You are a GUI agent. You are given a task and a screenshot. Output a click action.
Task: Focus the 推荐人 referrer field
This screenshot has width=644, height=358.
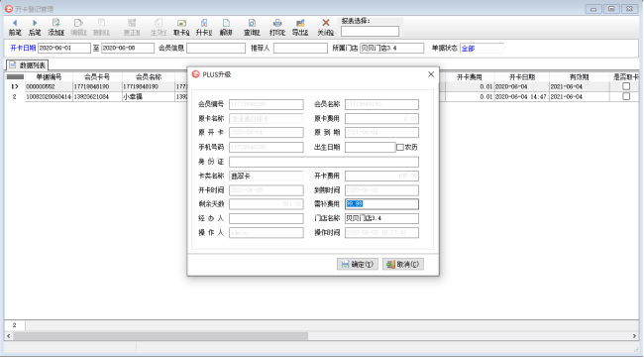[300, 48]
